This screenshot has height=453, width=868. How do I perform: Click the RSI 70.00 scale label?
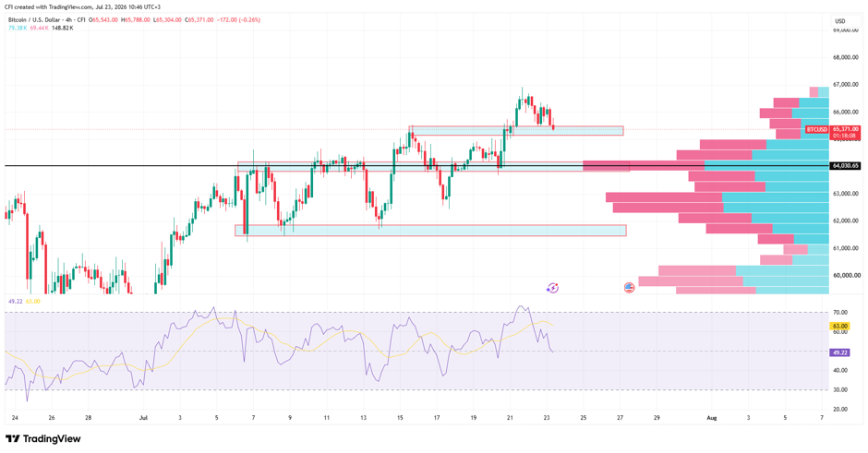pyautogui.click(x=840, y=313)
